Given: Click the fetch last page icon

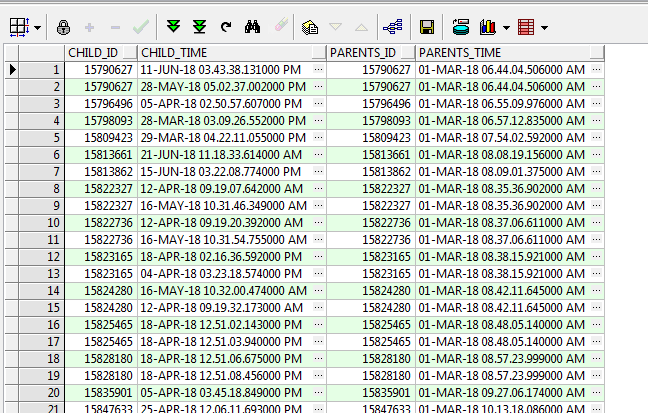Looking at the screenshot, I should 199,27.
